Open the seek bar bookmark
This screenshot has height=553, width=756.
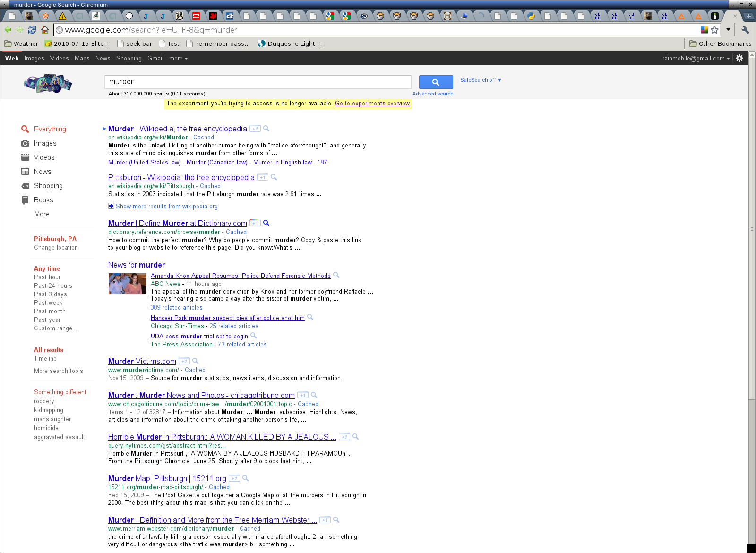click(x=135, y=43)
